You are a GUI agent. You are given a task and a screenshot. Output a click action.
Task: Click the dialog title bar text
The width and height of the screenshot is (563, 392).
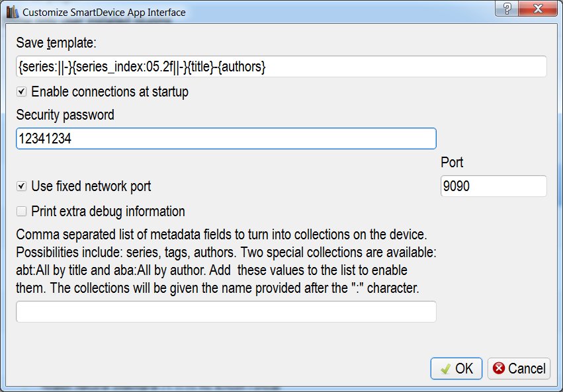[104, 12]
